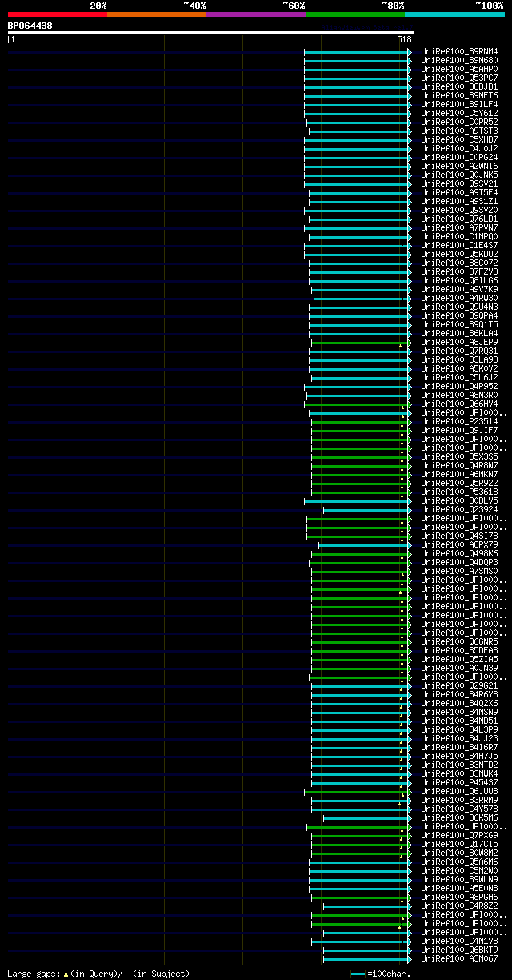The width and height of the screenshot is (512, 980).
Task: Select the UniRef100_B9NET6 label
Action: pyautogui.click(x=459, y=95)
